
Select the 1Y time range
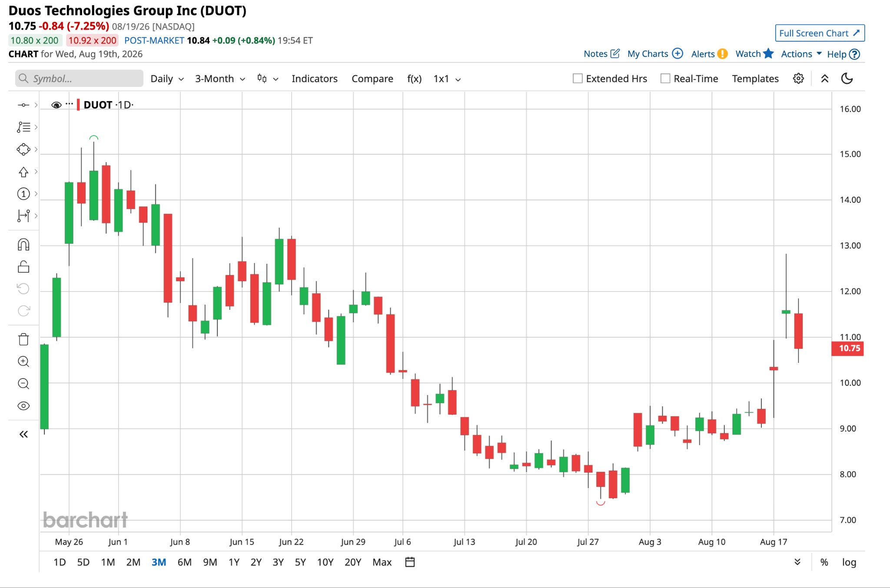pos(234,562)
